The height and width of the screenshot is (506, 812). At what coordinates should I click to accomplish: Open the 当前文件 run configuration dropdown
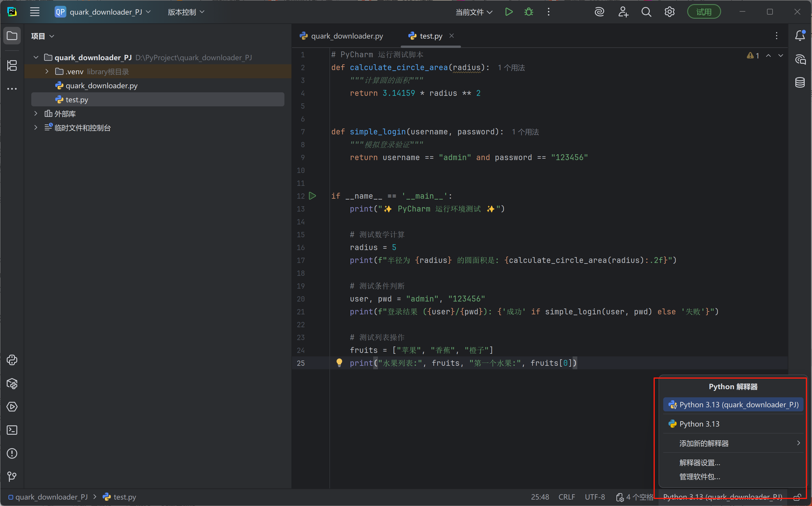(x=473, y=12)
